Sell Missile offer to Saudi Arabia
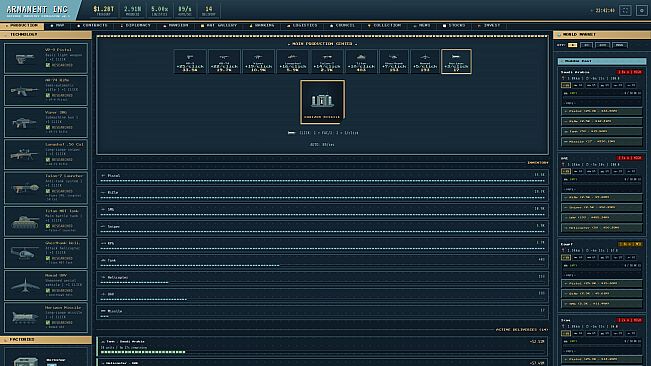Screen dimensions: 651x366 click(x=602, y=142)
